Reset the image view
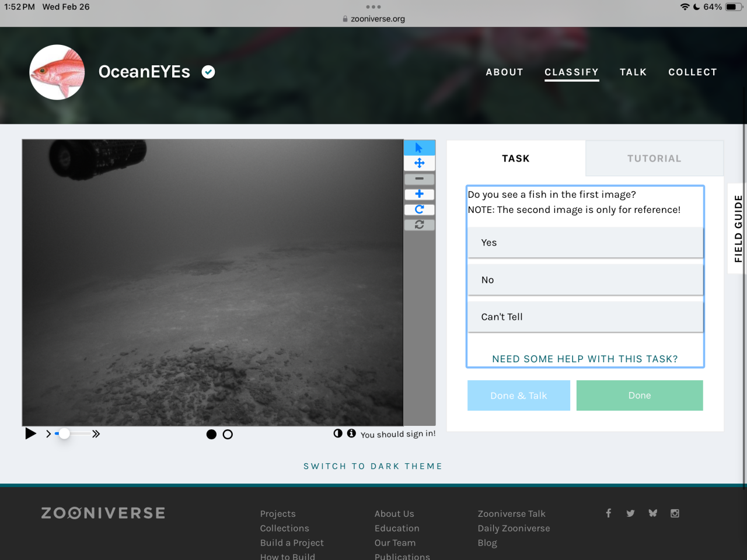Viewport: 747px width, 560px height. [419, 224]
